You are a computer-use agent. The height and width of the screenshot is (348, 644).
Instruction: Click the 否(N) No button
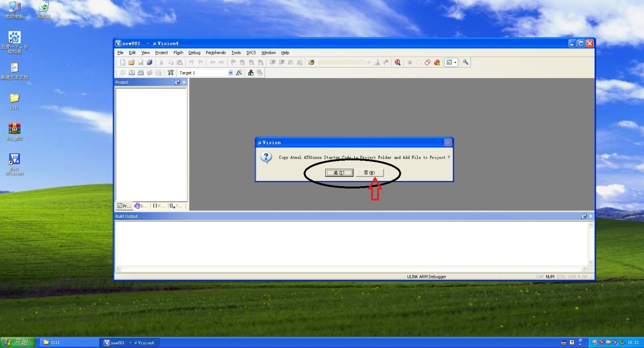[369, 173]
